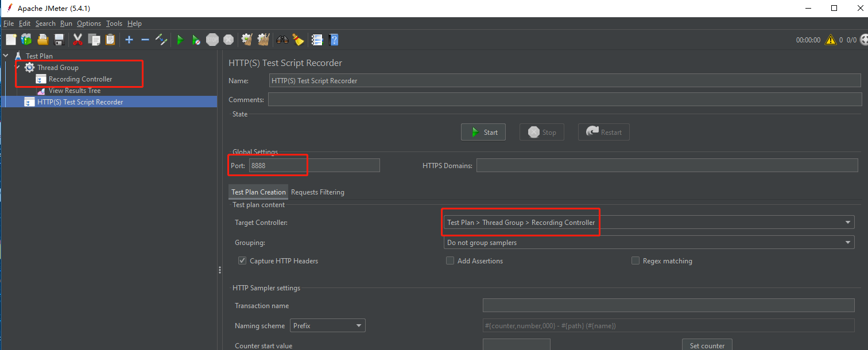
Task: Open the Options menu
Action: 89,24
